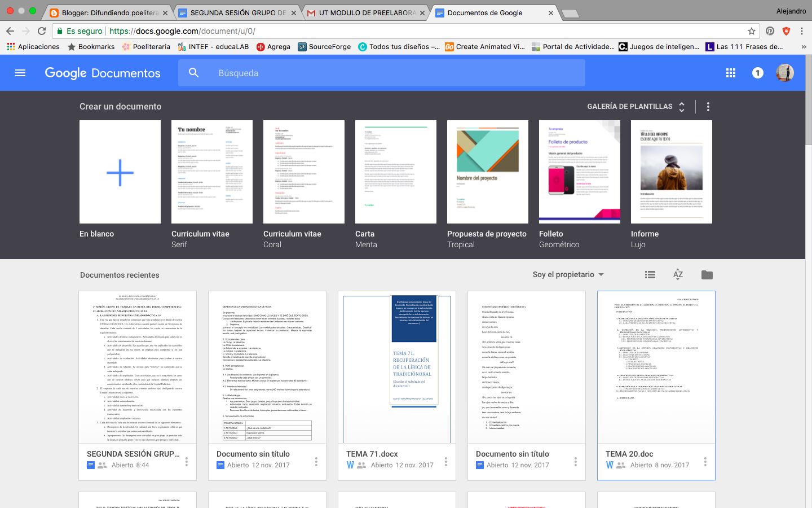Open the SEGUNDA SESIÓN GRUP... document thumbnail

[138, 367]
